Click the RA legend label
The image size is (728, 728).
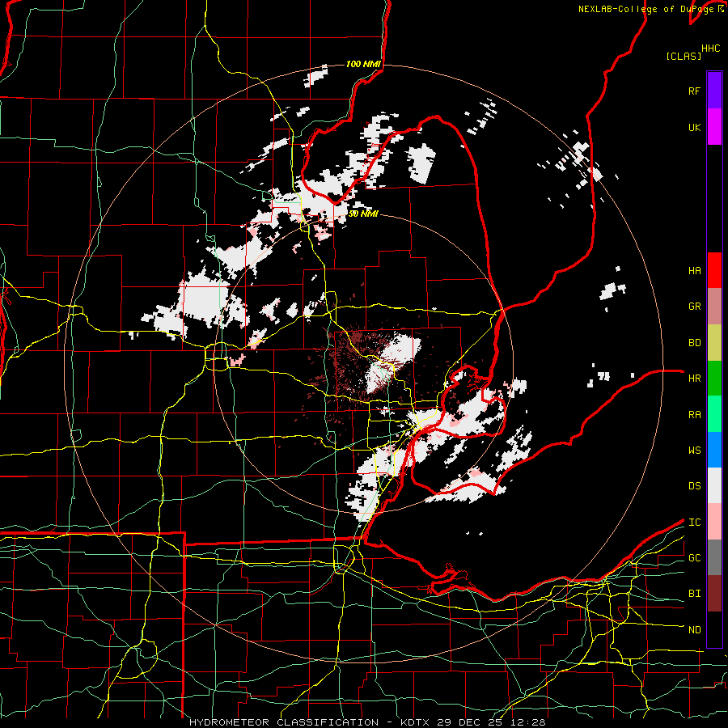pos(694,415)
